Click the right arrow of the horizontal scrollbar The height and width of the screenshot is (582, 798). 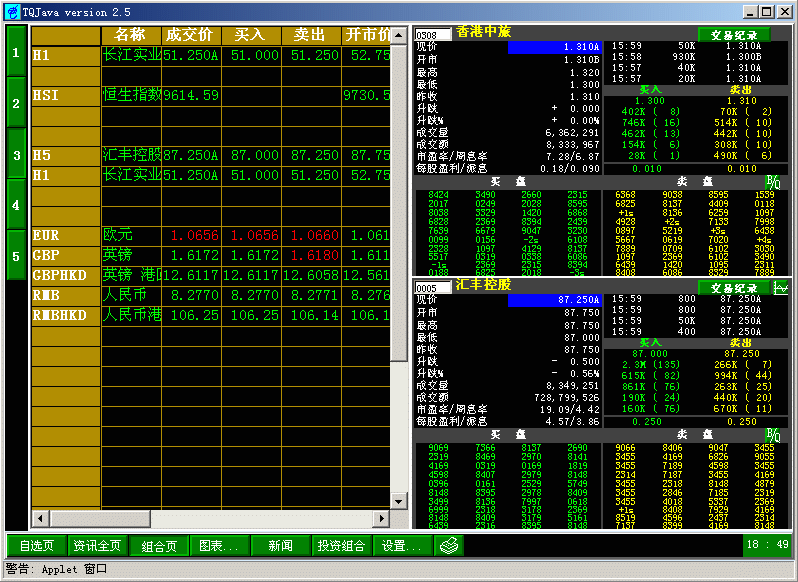[381, 518]
